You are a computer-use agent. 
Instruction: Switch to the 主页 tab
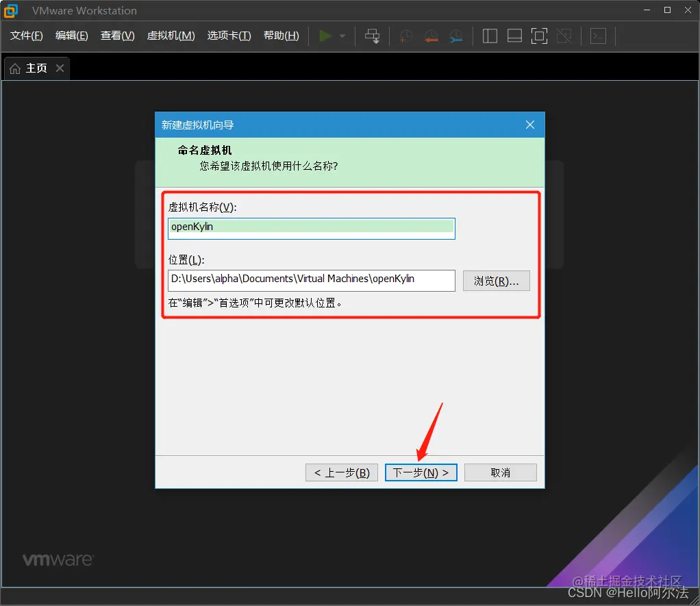pyautogui.click(x=38, y=68)
